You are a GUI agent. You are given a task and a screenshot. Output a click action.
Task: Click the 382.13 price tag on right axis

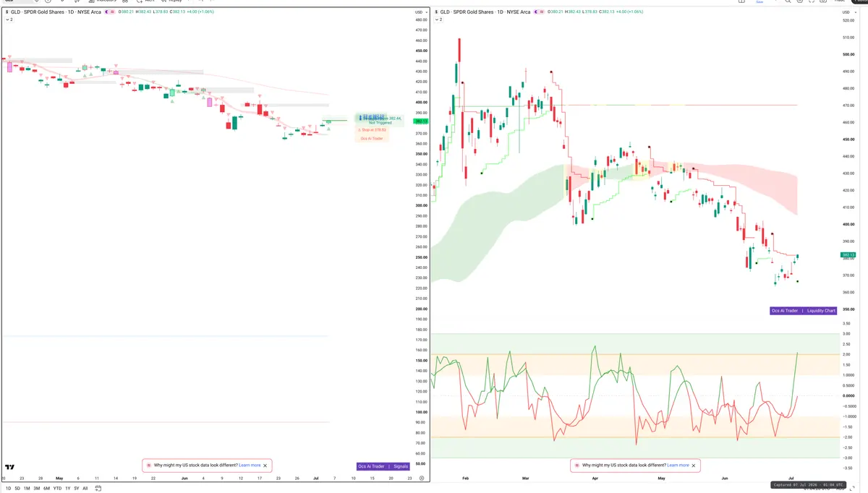pos(848,255)
